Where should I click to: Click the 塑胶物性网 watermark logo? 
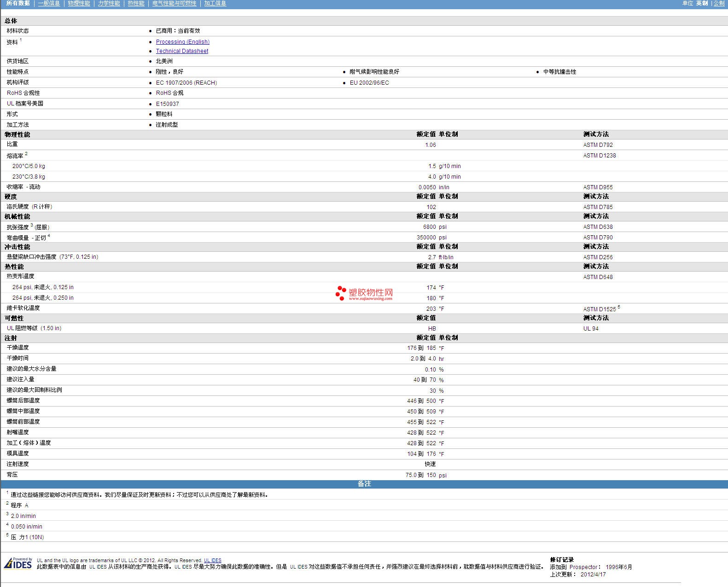point(364,293)
